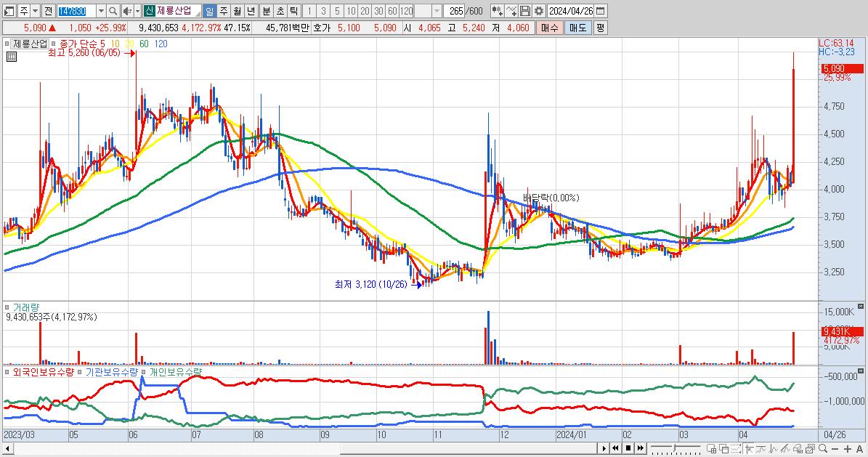The width and height of the screenshot is (868, 457).
Task: Click the chart image capture icon at bottom
Action: pos(811,449)
